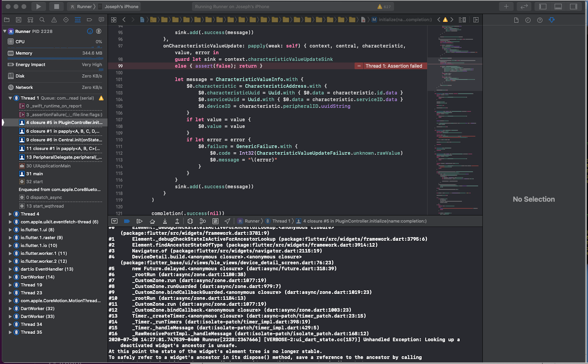Toggle the right inspector panel

[x=573, y=6]
